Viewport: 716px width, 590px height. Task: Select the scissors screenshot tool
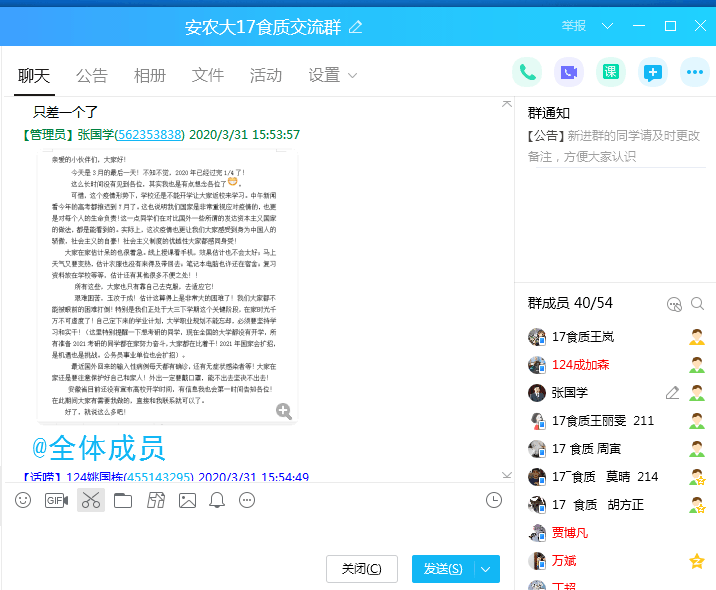90,500
